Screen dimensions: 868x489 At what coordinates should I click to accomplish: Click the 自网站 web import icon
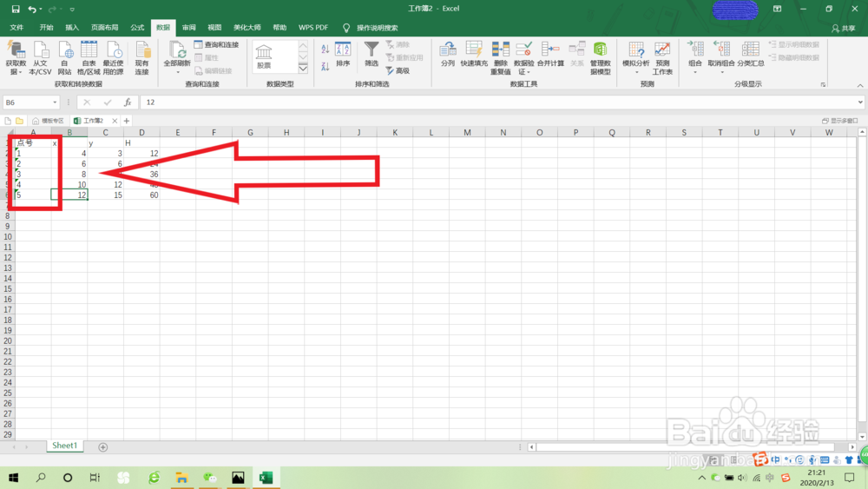point(65,57)
